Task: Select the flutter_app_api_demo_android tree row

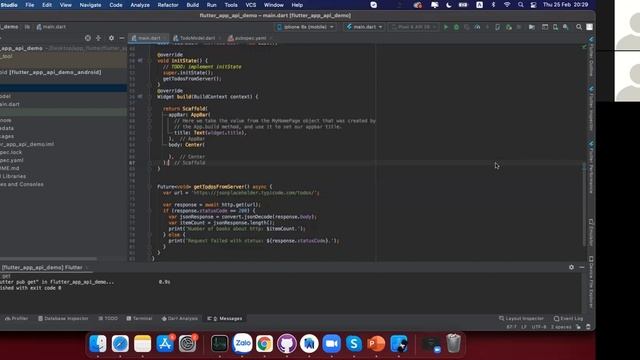Action: click(63, 72)
